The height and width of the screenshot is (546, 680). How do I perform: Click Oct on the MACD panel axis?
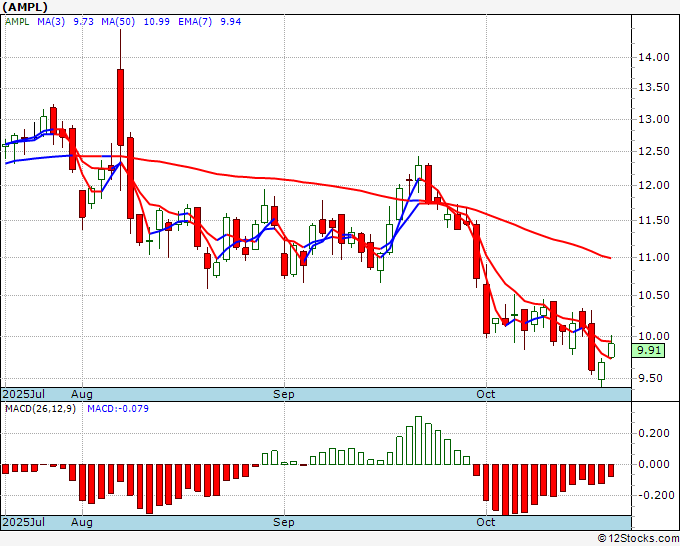click(486, 522)
